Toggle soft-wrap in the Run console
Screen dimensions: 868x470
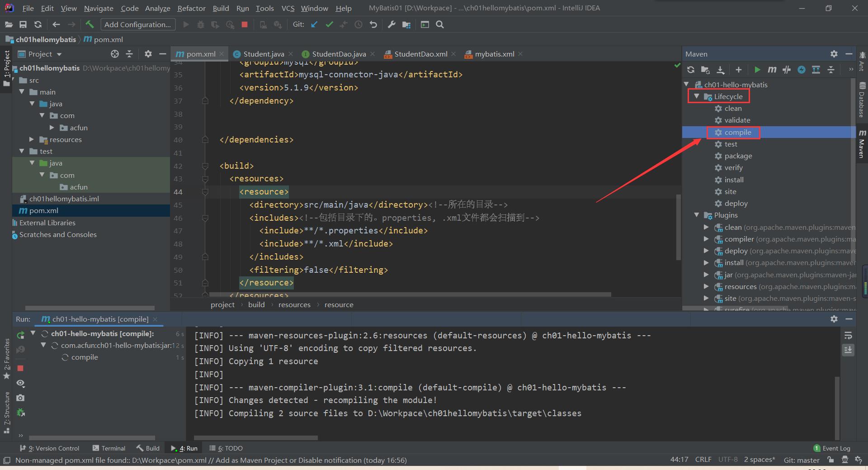tap(848, 335)
